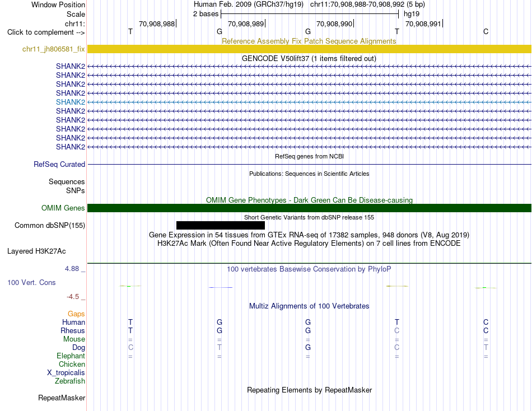Open the GTEx Gene Expression track title
Viewport: 532px width, 411px height.
pos(309,235)
